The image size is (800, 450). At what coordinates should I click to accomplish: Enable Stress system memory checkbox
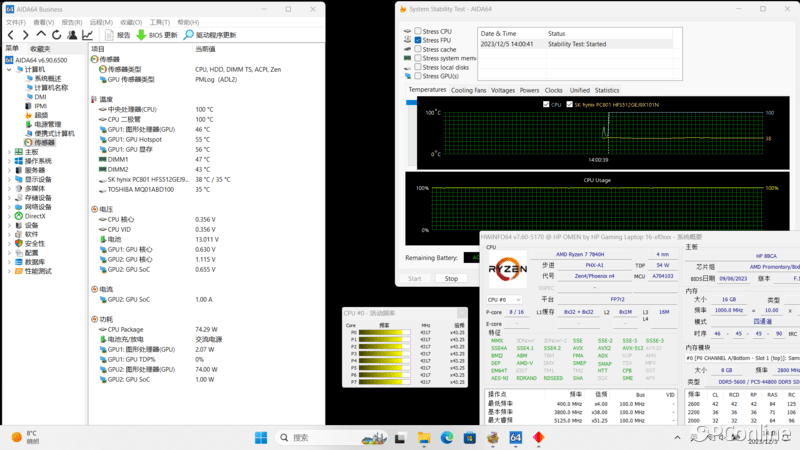click(418, 58)
